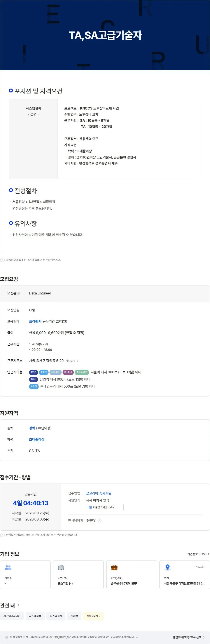Click the doc file icon in attachment
This screenshot has height=644, width=210.
click(90, 507)
